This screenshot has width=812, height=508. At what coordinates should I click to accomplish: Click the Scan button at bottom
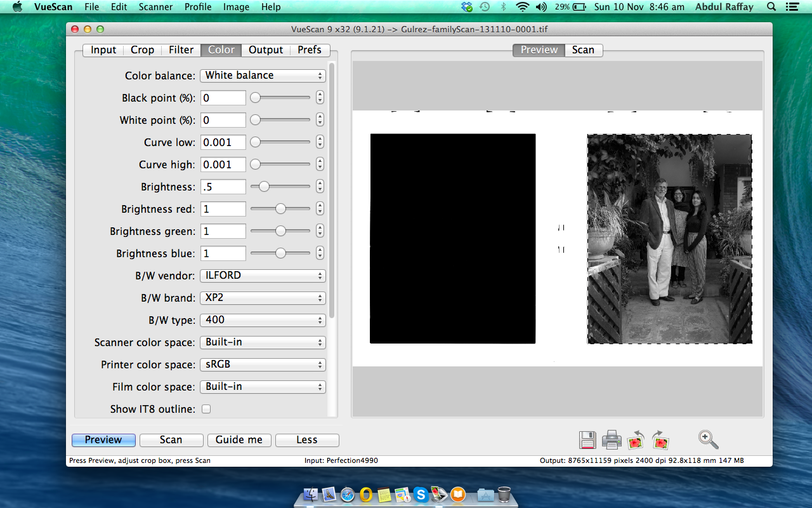tap(171, 440)
